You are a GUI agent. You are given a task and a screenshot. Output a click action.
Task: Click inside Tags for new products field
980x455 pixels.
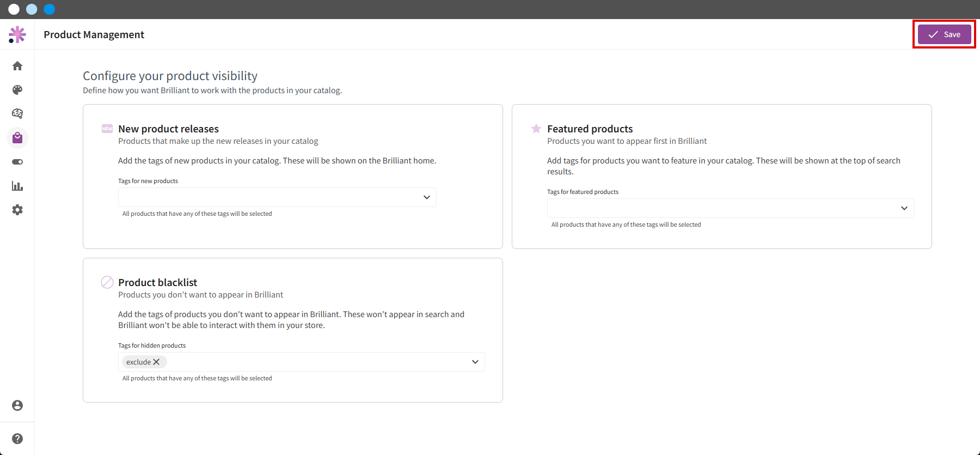point(277,197)
